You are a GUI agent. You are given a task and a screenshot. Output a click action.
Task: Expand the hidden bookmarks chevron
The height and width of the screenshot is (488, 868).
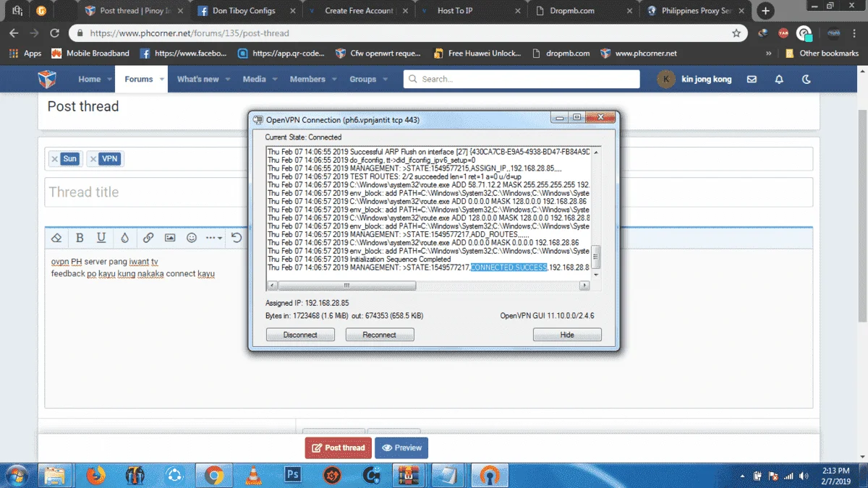(x=770, y=53)
